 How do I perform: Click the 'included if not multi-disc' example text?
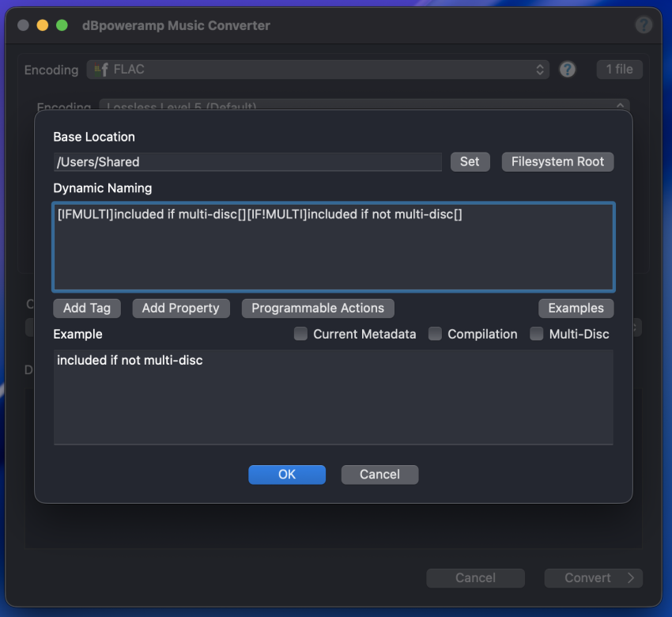point(130,360)
